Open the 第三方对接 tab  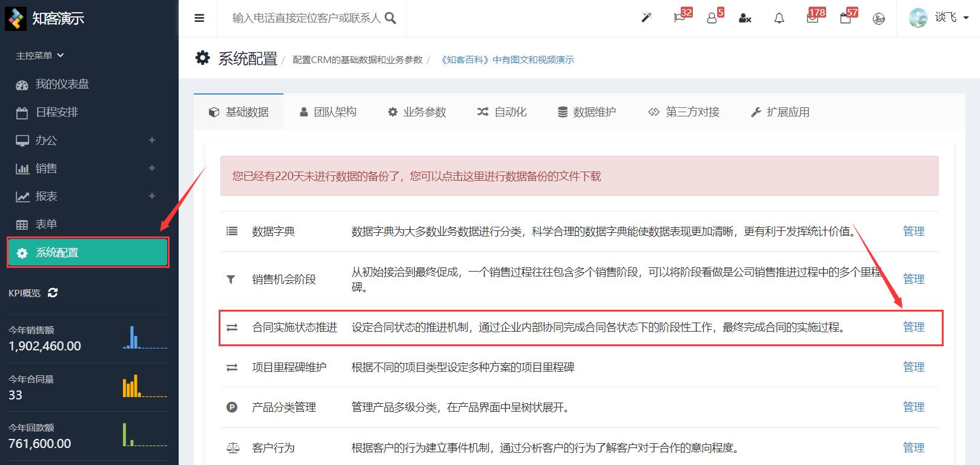683,112
